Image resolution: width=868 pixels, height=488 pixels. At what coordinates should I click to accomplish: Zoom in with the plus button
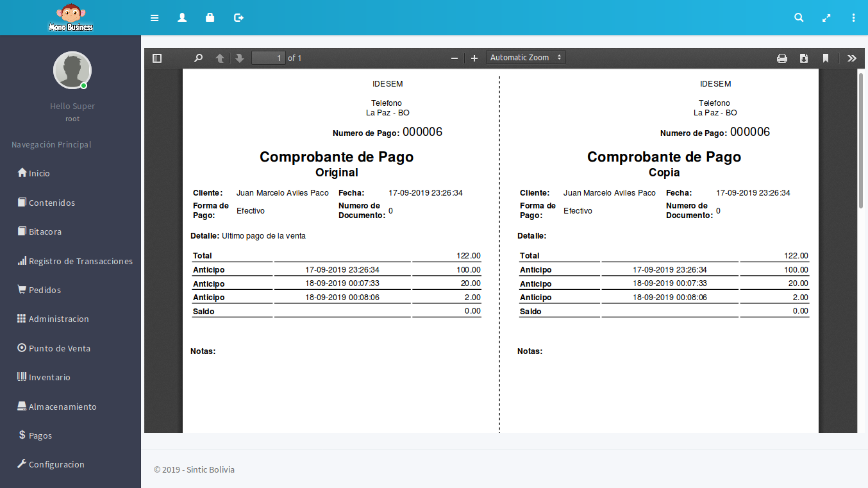[474, 58]
